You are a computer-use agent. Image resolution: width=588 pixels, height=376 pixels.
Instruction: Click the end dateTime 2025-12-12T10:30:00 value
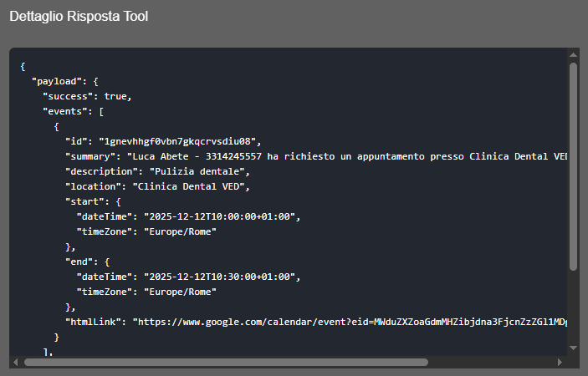[x=221, y=277]
